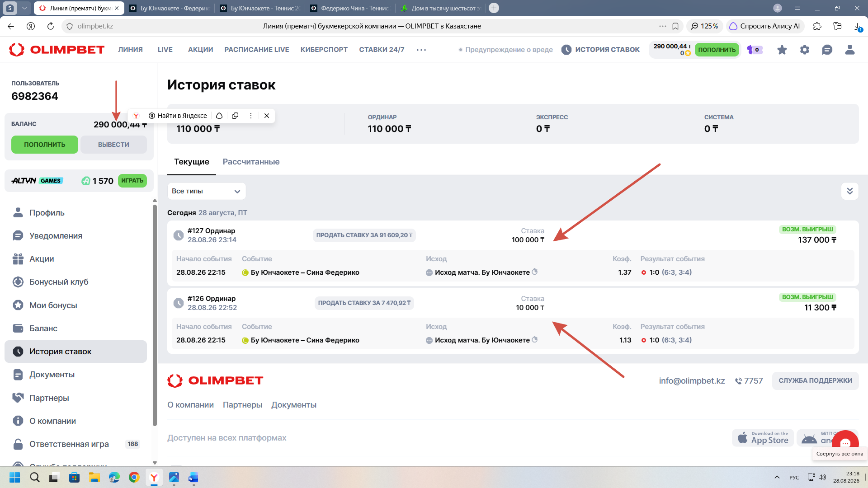Image resolution: width=868 pixels, height=488 pixels.
Task: Open Yandex Browser in the taskbar
Action: coord(154,477)
